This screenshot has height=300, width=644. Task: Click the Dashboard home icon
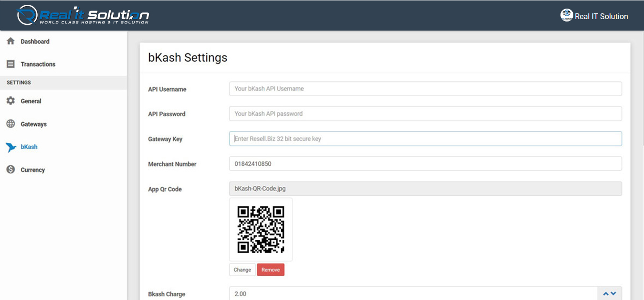(11, 42)
